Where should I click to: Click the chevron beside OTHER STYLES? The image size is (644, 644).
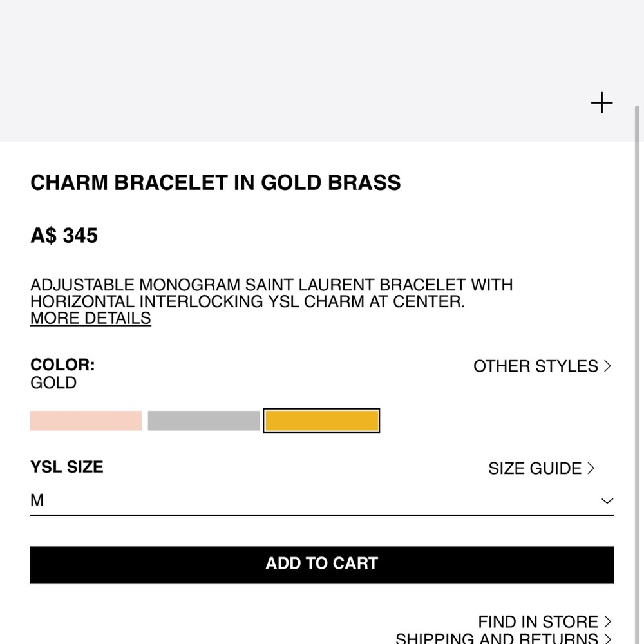click(x=608, y=365)
